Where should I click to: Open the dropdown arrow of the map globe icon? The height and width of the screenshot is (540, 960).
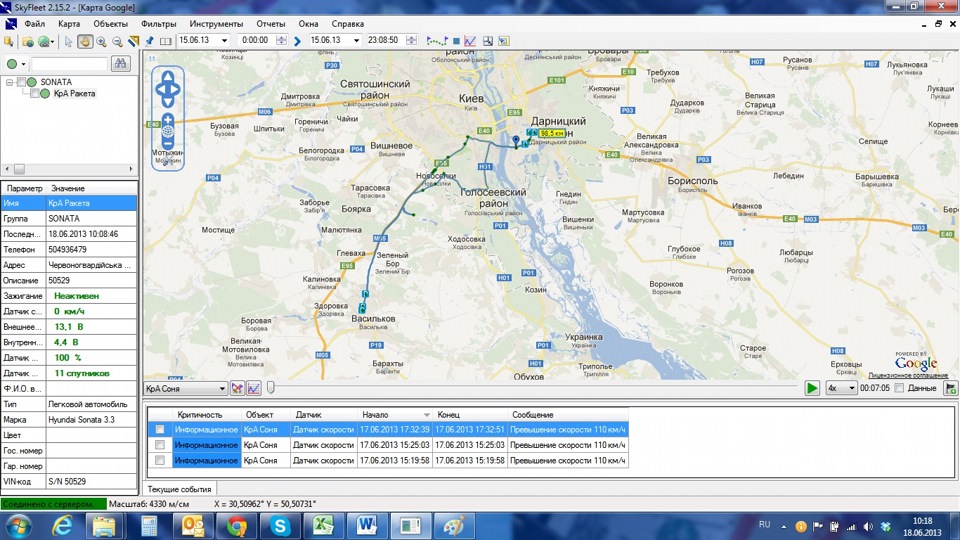click(x=53, y=42)
